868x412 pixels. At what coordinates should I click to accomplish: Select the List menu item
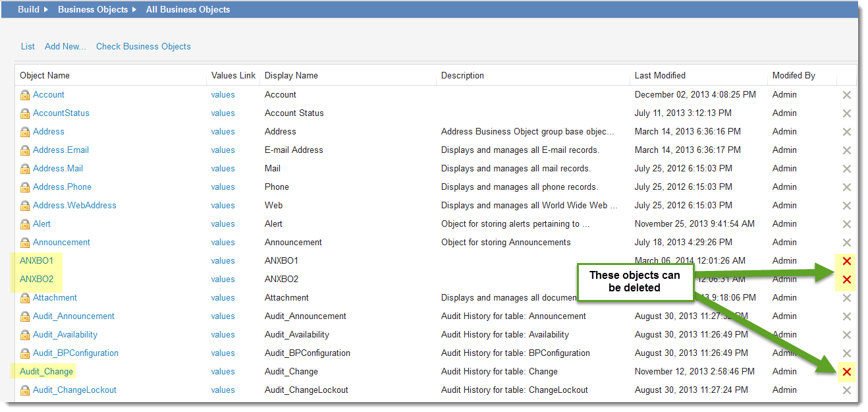click(27, 46)
